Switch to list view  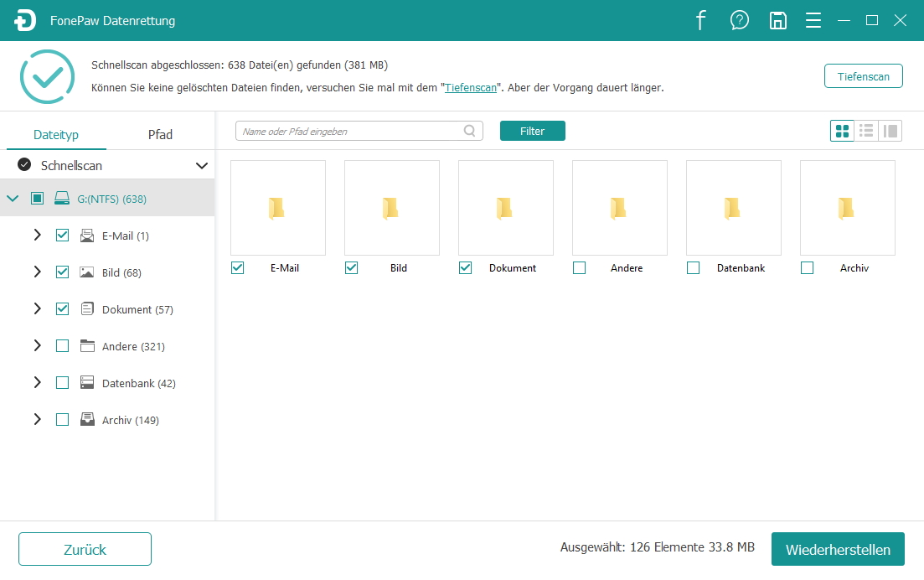(x=866, y=131)
